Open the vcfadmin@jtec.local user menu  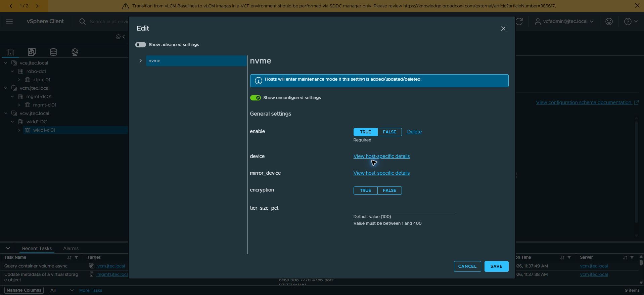point(564,22)
